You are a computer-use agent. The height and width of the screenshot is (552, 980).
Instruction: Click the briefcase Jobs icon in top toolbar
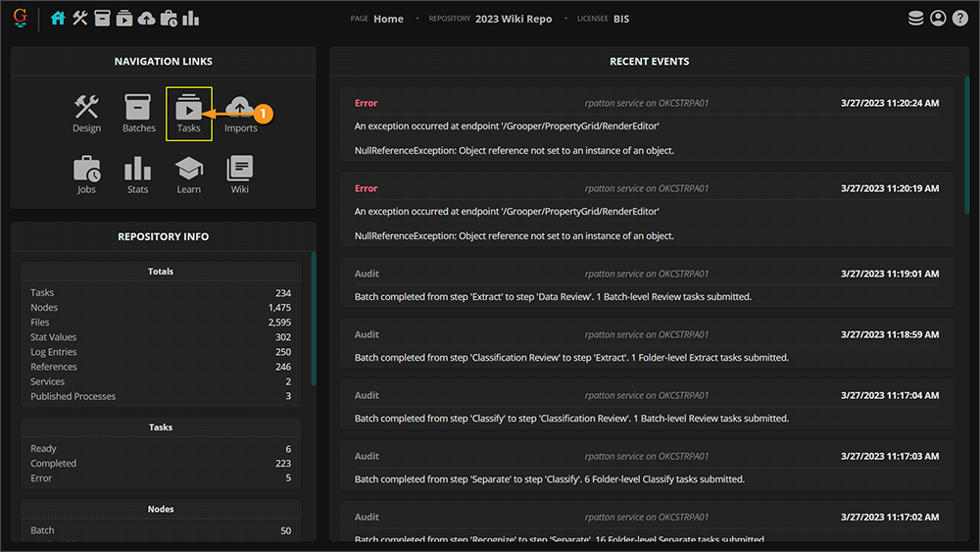click(169, 18)
